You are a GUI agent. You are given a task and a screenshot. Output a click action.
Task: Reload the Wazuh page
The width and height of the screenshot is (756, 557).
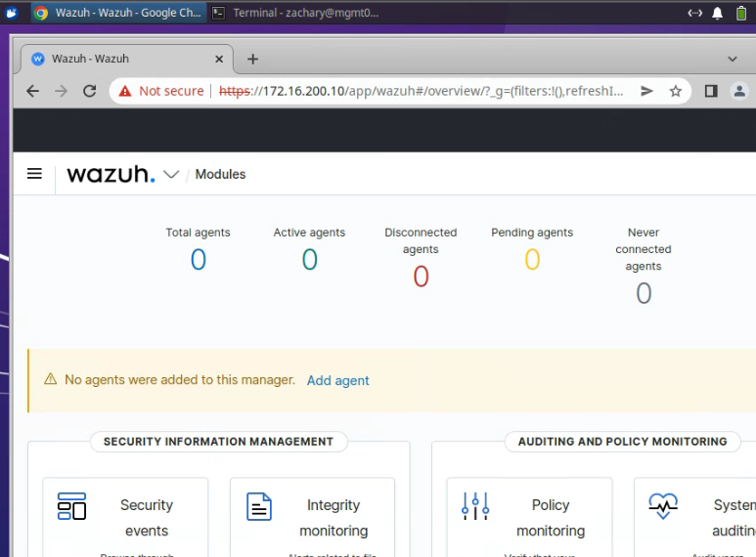pyautogui.click(x=90, y=91)
